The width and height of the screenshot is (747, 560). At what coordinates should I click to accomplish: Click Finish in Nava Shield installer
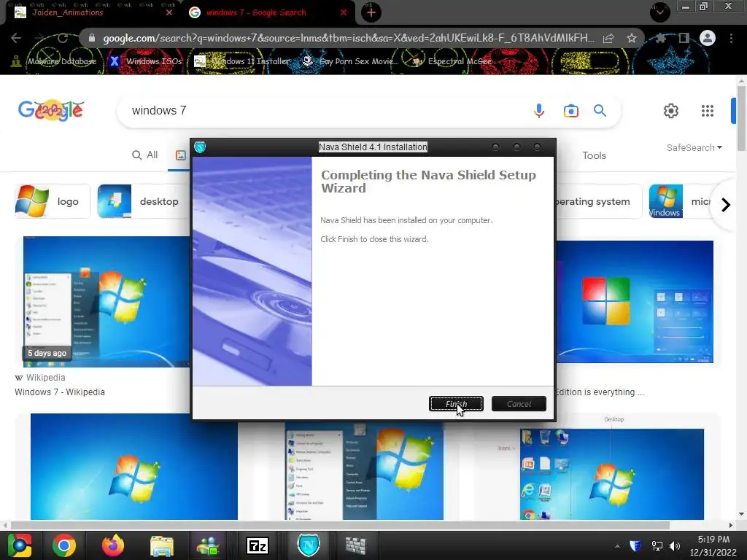tap(456, 404)
